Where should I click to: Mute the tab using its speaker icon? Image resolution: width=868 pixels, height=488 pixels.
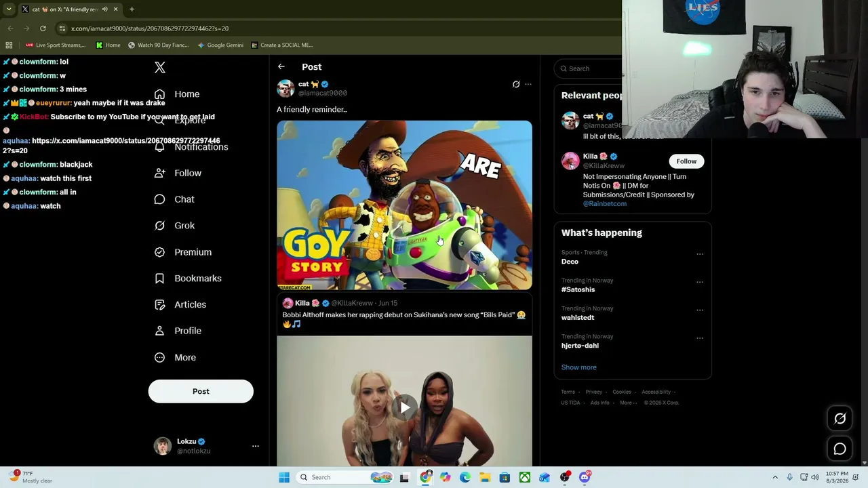(104, 9)
